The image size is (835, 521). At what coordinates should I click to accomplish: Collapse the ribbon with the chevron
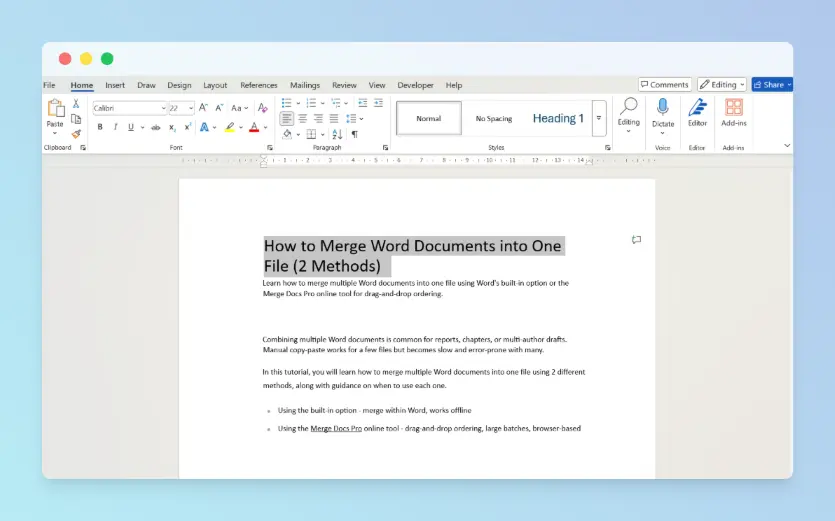click(x=787, y=145)
